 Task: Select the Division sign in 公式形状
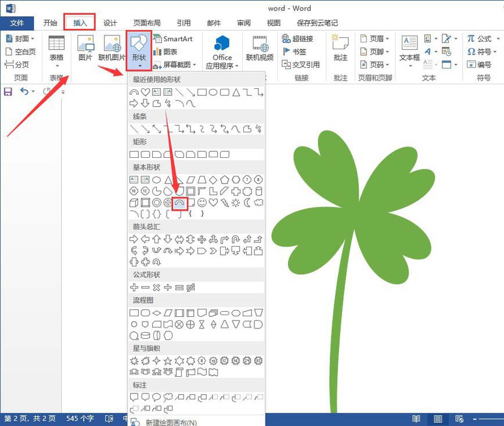click(x=168, y=287)
